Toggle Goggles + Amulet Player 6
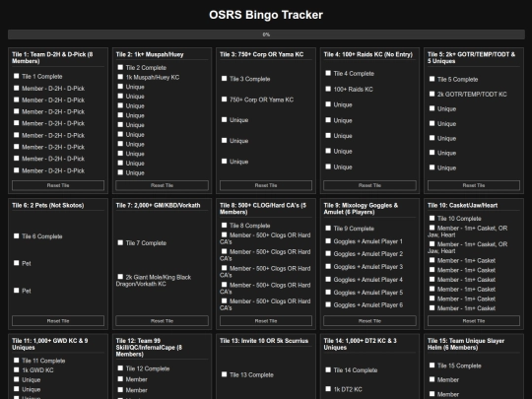532x399 pixels. 328,304
